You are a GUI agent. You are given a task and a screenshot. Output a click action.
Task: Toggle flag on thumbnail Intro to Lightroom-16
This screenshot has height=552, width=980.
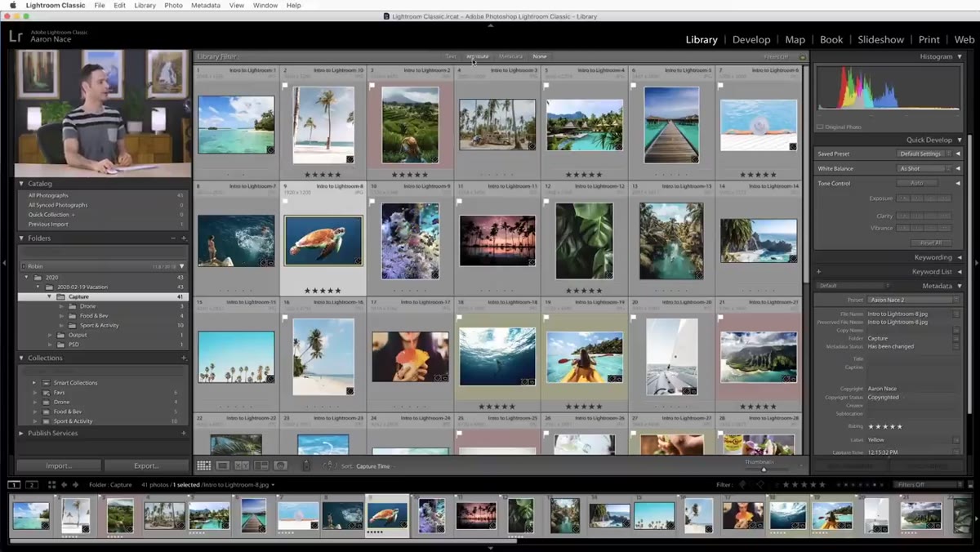tap(286, 317)
